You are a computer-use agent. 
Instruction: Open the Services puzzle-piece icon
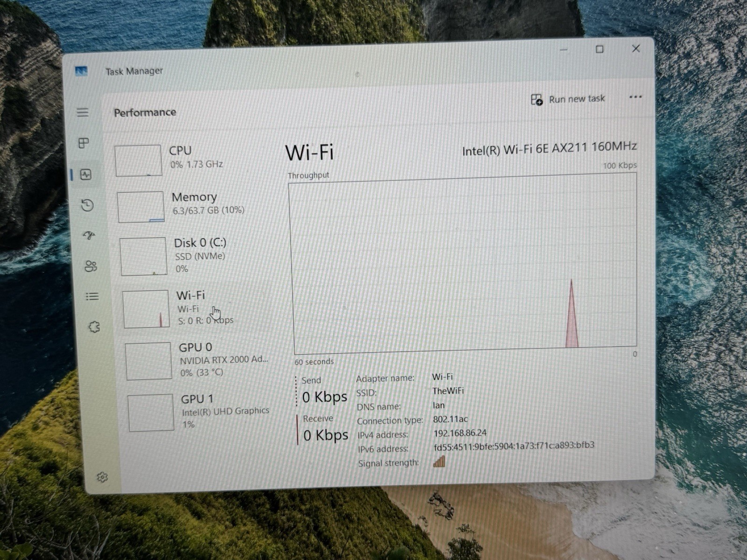coord(94,327)
